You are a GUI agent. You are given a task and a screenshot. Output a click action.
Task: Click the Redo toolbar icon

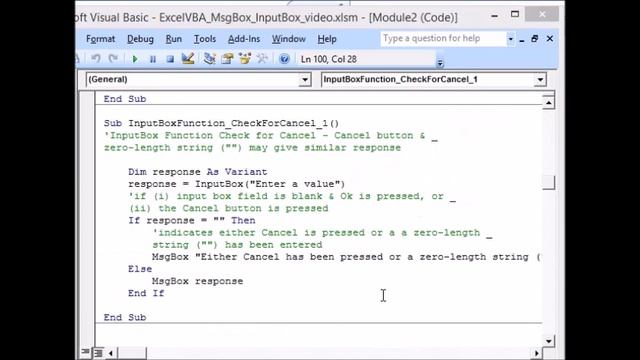click(x=113, y=59)
